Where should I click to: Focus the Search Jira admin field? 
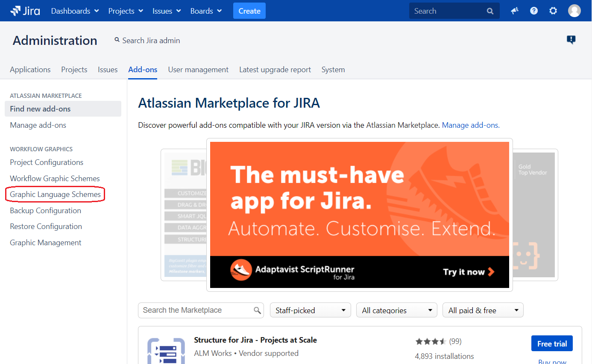[151, 41]
